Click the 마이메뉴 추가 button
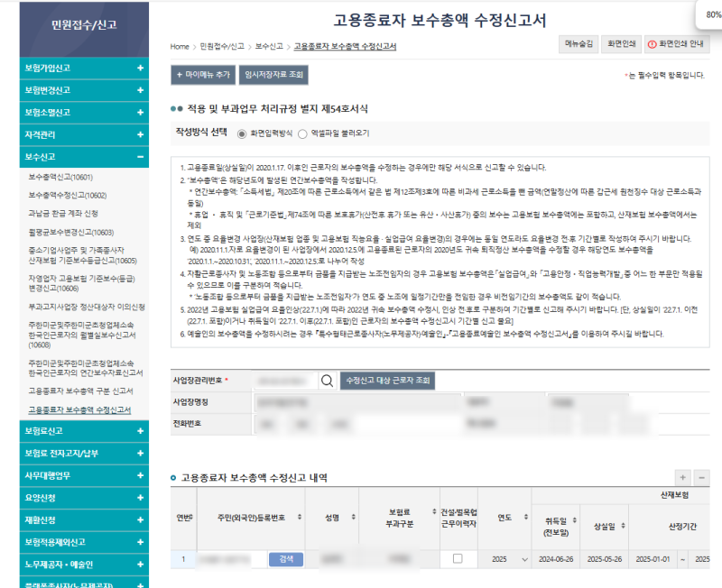722x588 pixels. coord(203,75)
